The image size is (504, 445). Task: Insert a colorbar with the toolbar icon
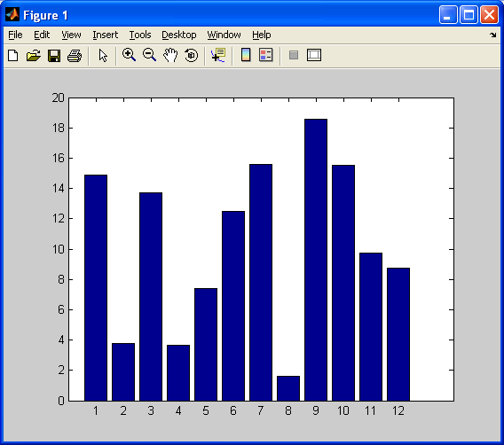[x=246, y=55]
